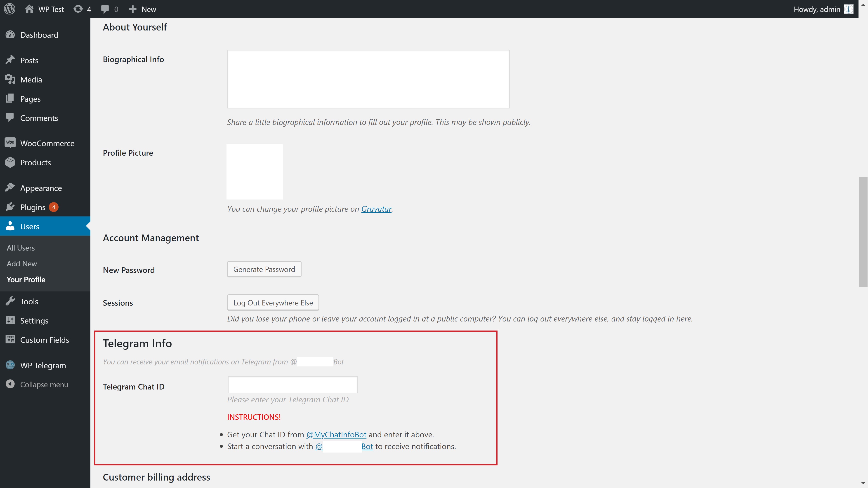
Task: Click the Telegram Chat ID input field
Action: 292,385
